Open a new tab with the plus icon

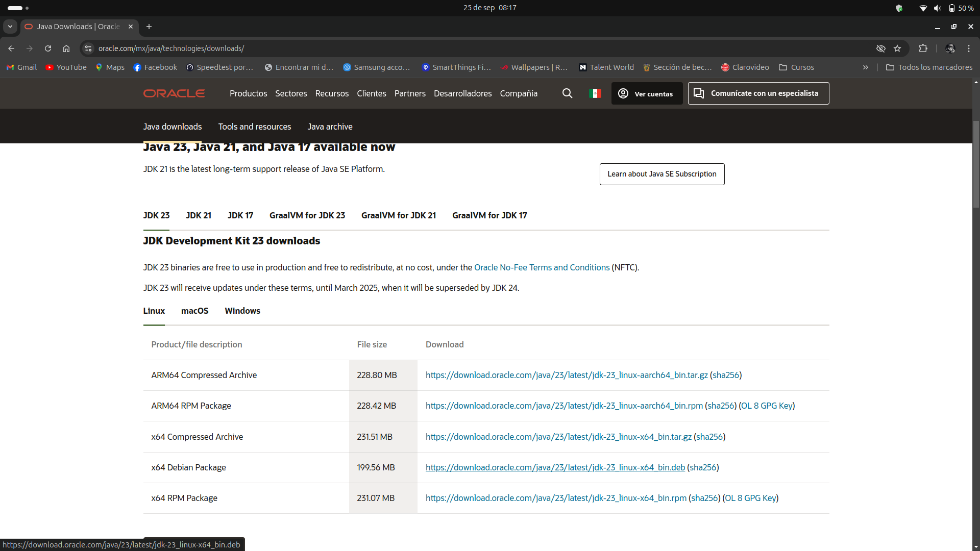click(x=149, y=27)
